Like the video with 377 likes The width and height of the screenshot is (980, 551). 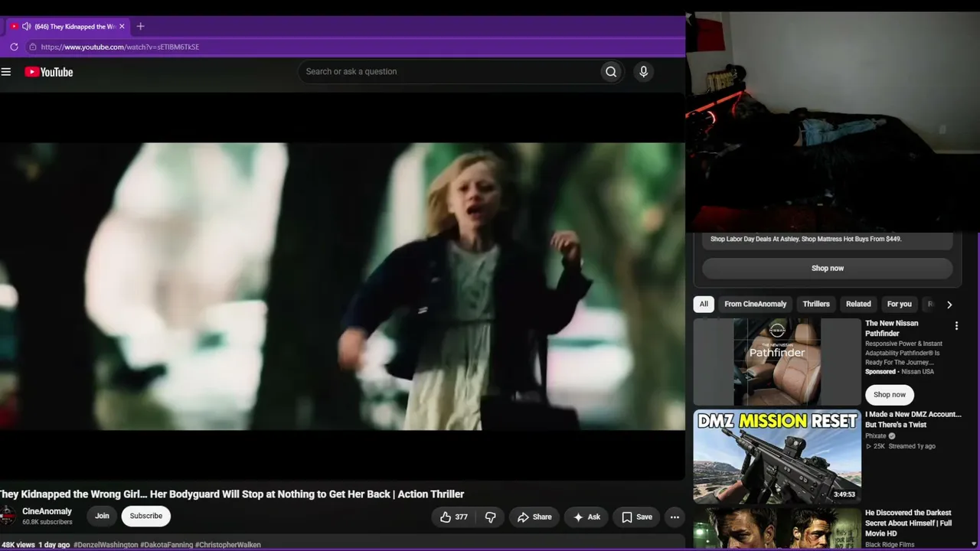(x=453, y=517)
